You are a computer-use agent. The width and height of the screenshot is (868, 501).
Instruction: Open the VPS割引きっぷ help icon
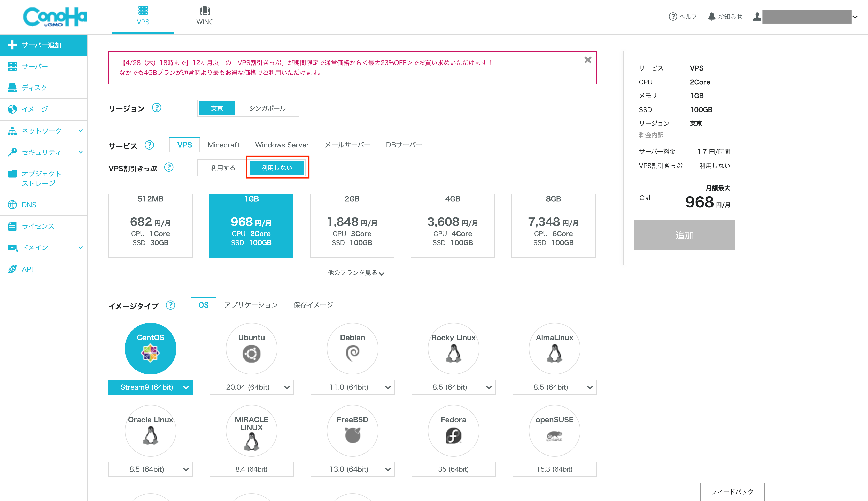coord(169,168)
